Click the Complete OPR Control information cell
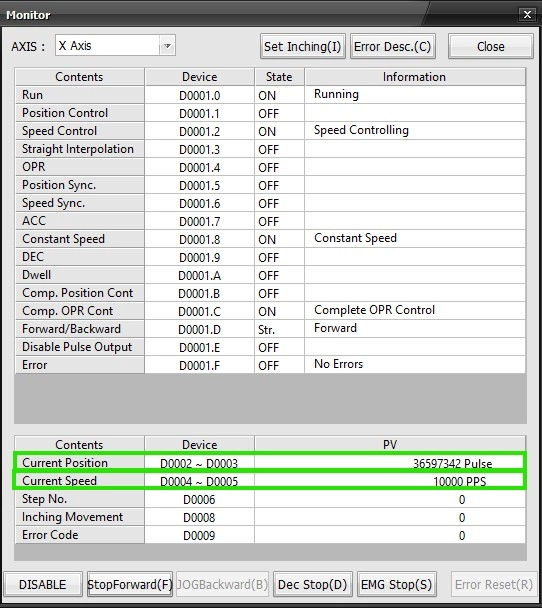 point(415,311)
